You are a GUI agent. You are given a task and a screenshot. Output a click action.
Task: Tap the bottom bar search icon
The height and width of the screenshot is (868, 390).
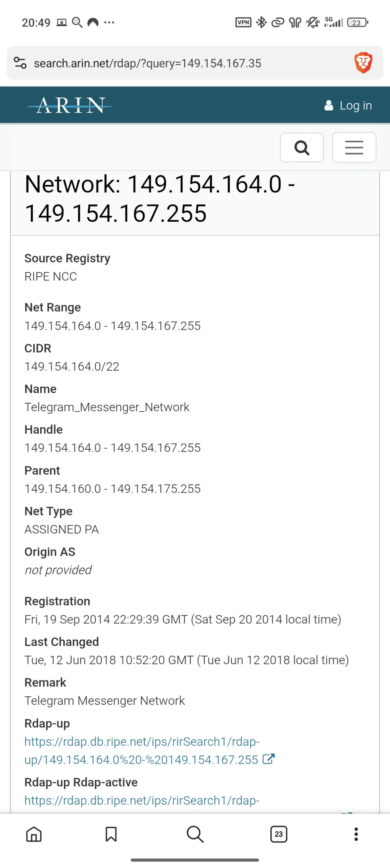(195, 834)
